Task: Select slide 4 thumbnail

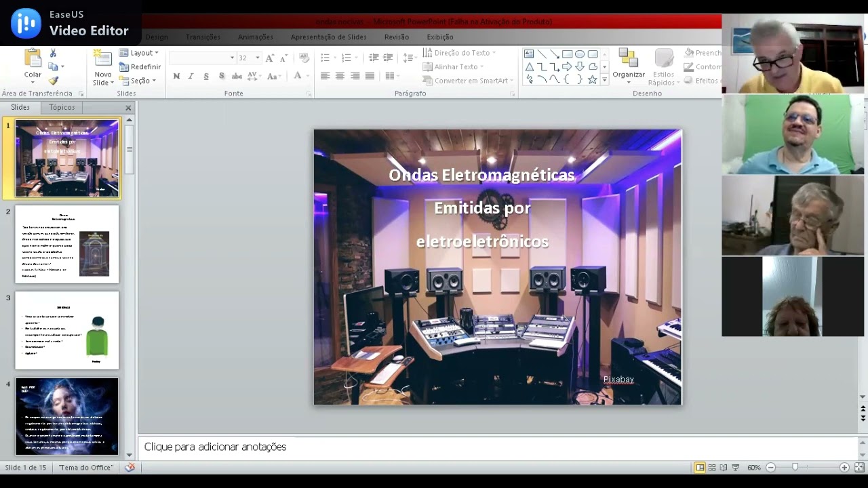Action: [x=67, y=416]
